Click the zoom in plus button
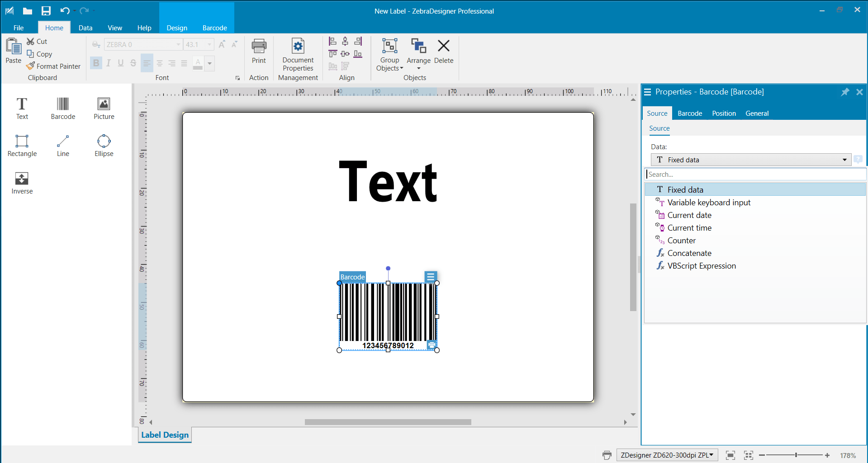 [827, 455]
